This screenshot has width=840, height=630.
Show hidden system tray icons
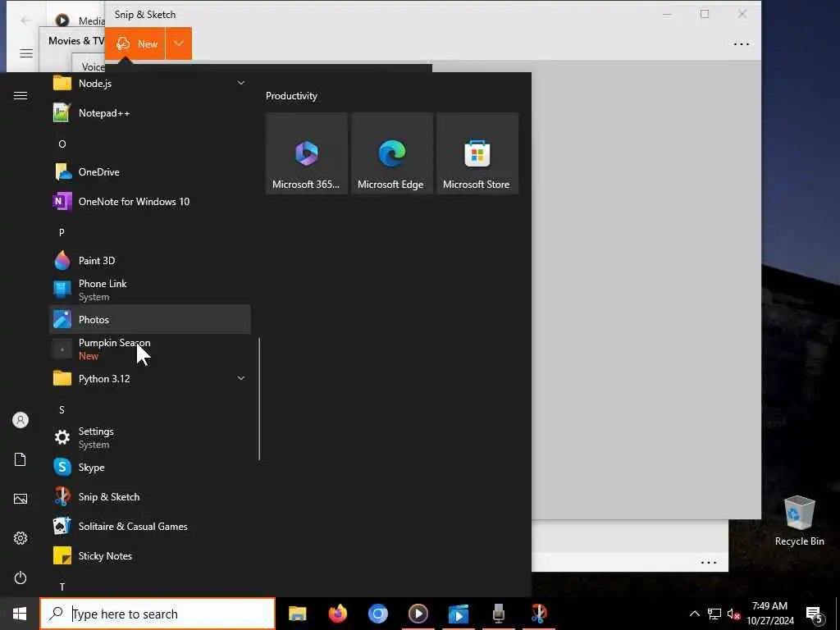pyautogui.click(x=694, y=614)
